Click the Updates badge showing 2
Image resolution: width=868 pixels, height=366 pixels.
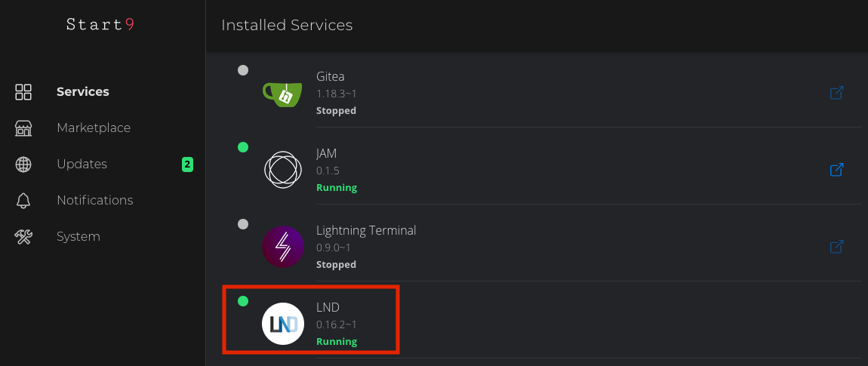(x=187, y=164)
